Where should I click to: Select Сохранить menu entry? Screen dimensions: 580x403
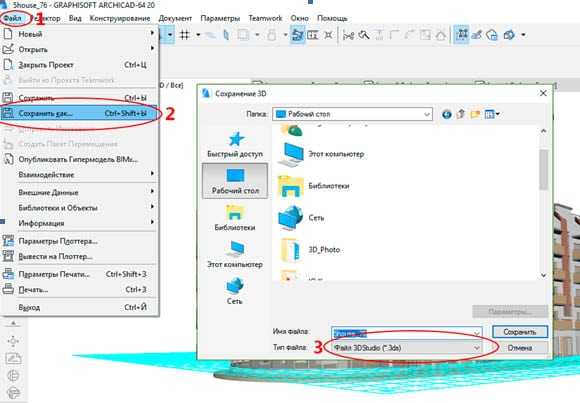point(79,98)
